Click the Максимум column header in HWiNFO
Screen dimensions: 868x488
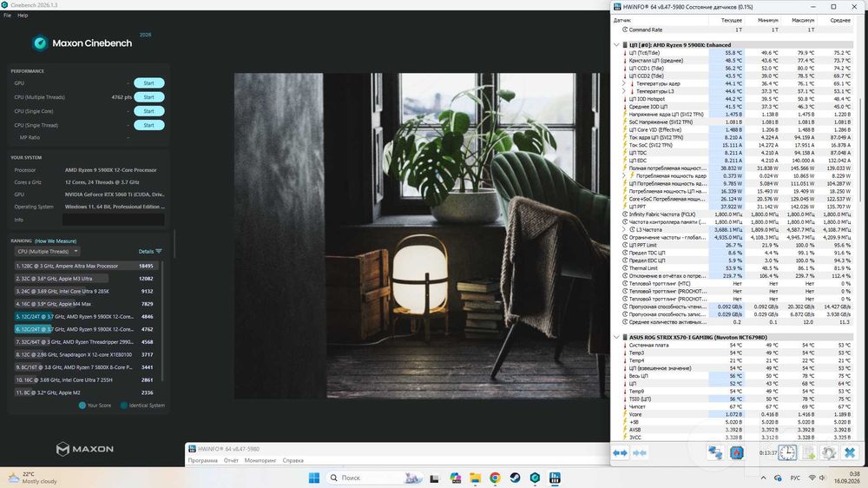(799, 21)
